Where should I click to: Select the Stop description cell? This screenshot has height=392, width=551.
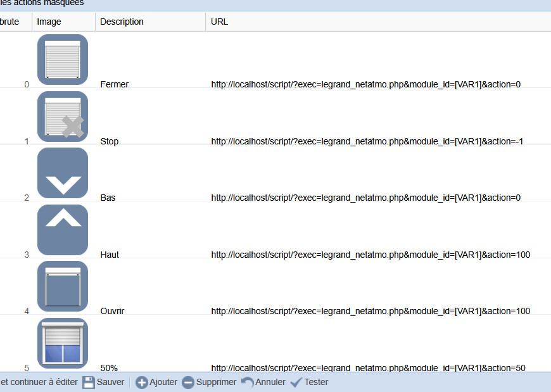(110, 141)
